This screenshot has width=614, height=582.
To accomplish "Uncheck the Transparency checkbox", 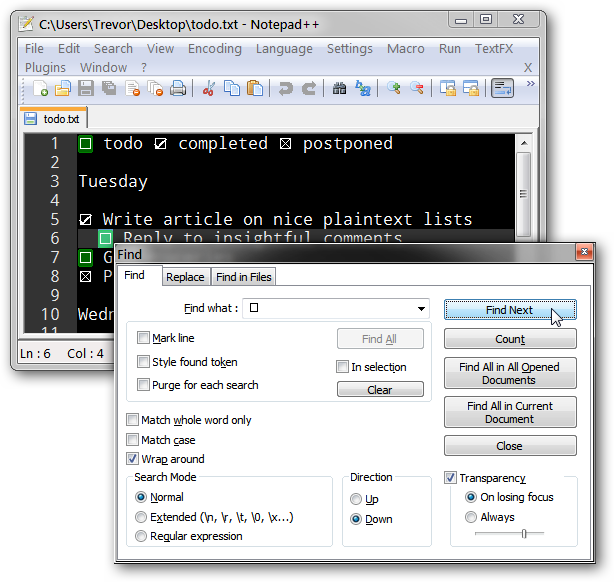I will [450, 478].
